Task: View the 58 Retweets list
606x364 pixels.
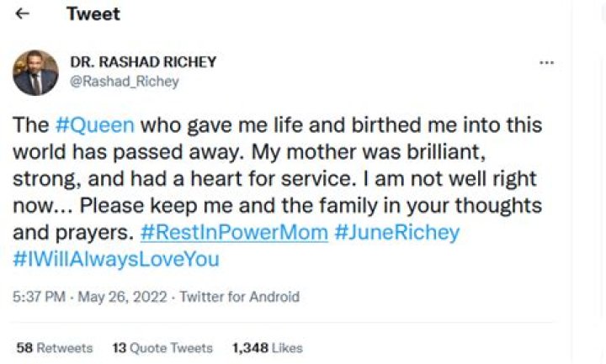Action: click(x=55, y=347)
